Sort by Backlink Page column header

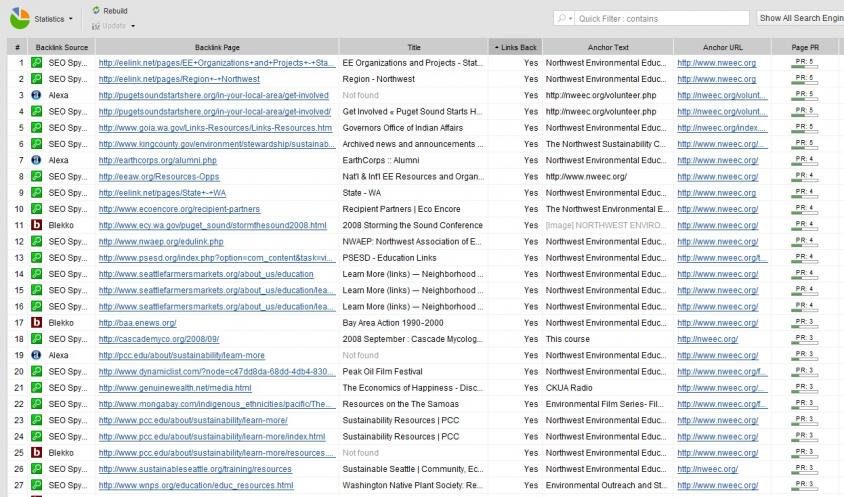click(217, 47)
